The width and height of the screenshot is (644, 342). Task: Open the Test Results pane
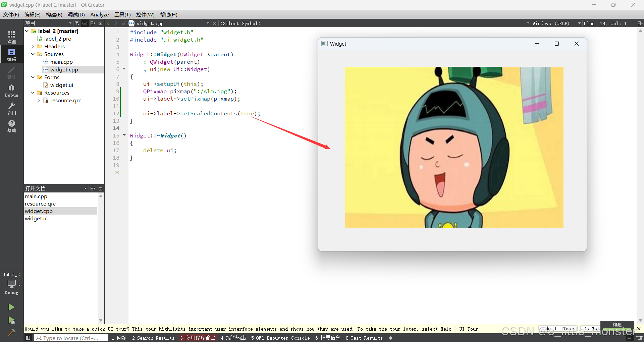click(x=364, y=338)
